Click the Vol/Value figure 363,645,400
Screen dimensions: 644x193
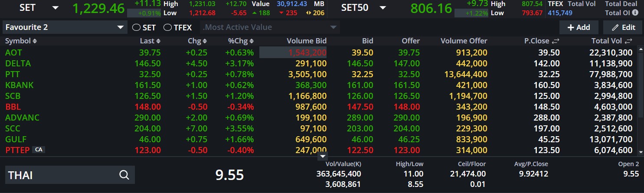[x=339, y=174]
